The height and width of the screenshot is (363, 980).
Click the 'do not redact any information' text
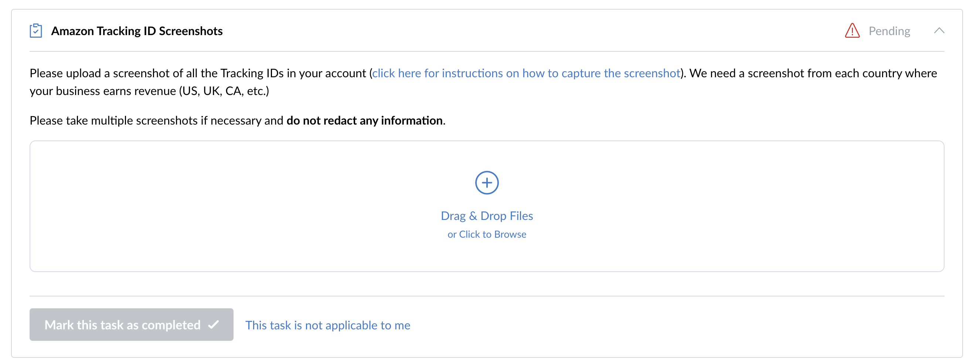(x=364, y=121)
